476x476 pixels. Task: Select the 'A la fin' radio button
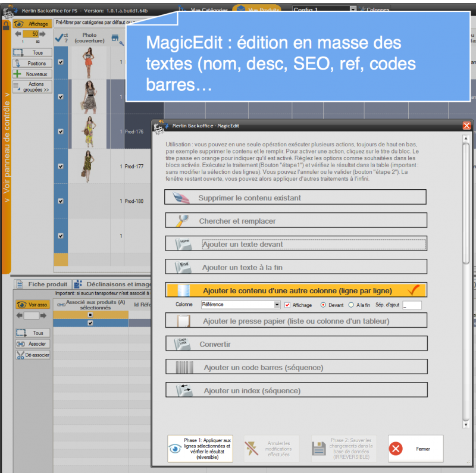point(351,305)
